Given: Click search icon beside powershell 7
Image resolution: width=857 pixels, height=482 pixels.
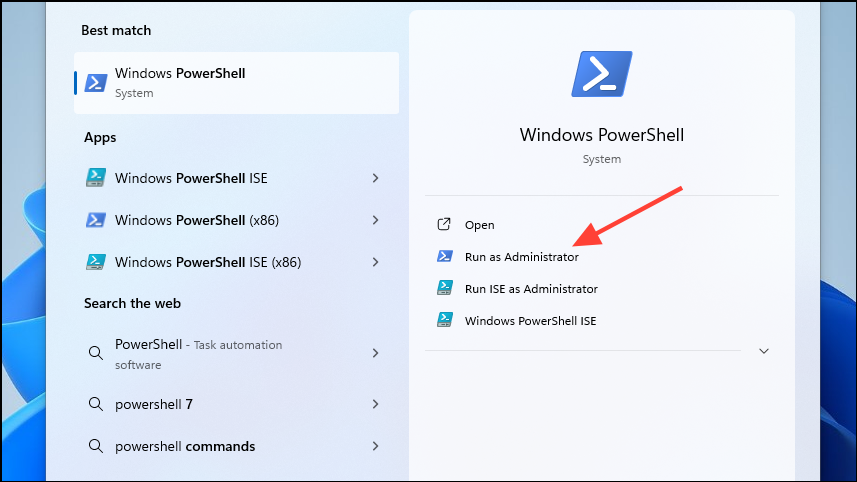Looking at the screenshot, I should [x=96, y=404].
